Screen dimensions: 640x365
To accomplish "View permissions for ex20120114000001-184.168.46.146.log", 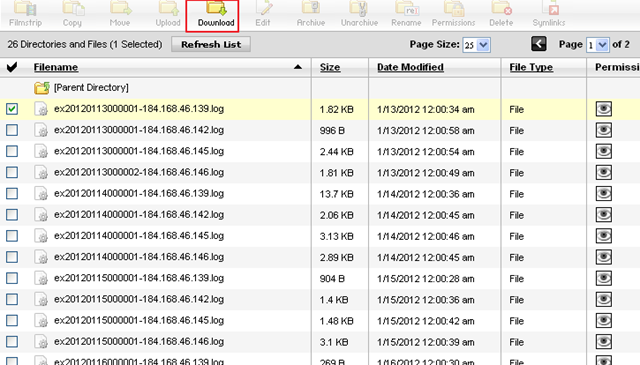I will point(604,257).
